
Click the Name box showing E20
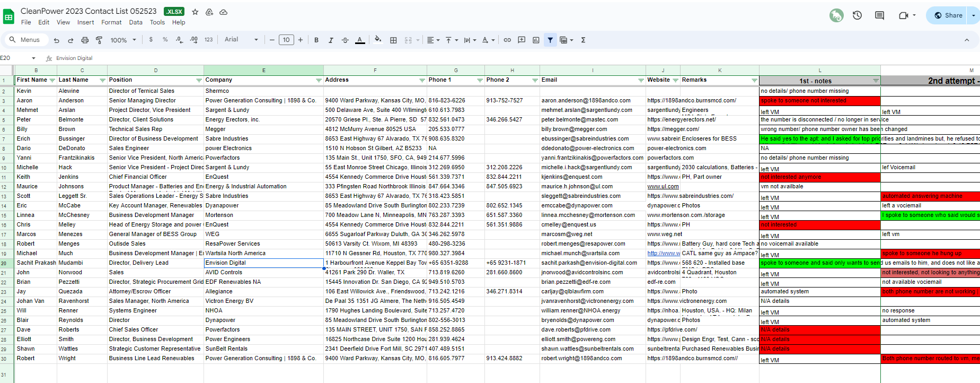tap(19, 58)
